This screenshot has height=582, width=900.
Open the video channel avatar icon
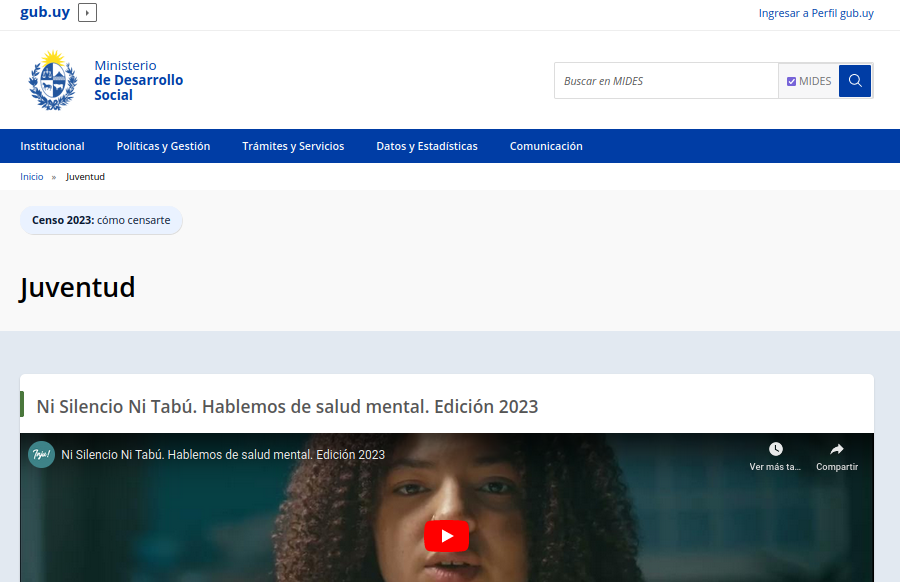pyautogui.click(x=41, y=455)
